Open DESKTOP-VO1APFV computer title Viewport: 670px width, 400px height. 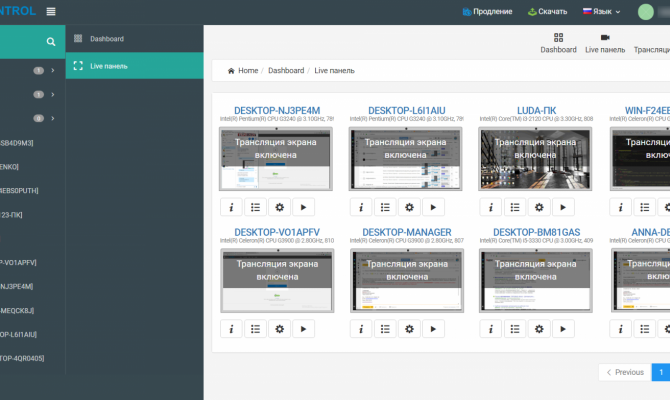click(x=277, y=232)
